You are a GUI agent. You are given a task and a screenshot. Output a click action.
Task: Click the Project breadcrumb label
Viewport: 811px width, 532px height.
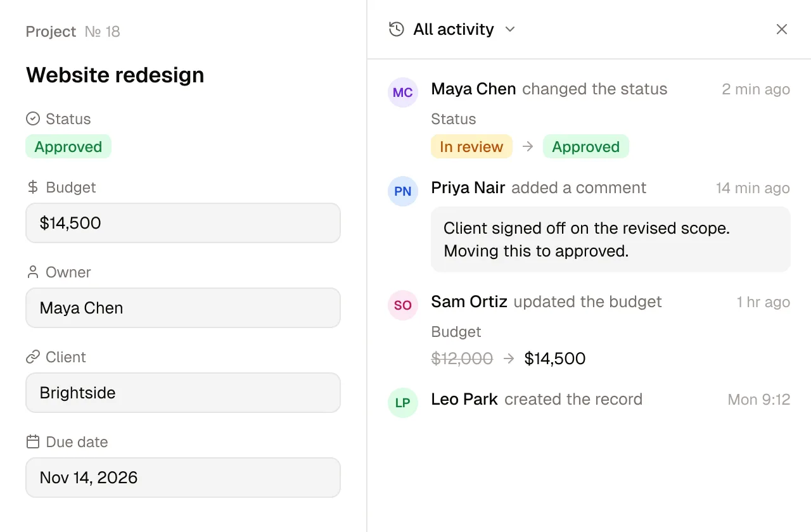51,32
